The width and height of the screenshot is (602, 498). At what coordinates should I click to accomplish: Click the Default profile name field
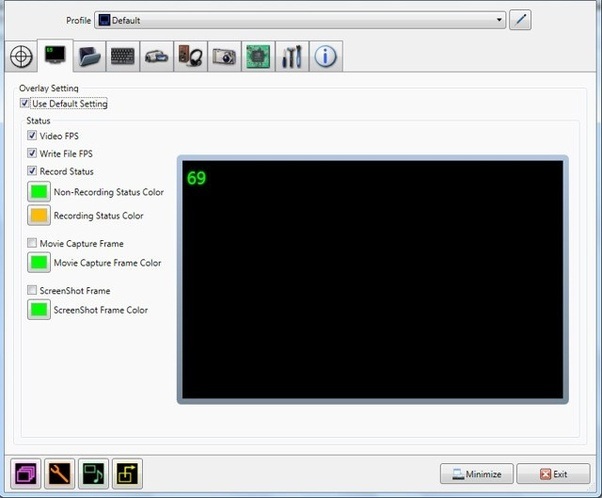coord(301,20)
